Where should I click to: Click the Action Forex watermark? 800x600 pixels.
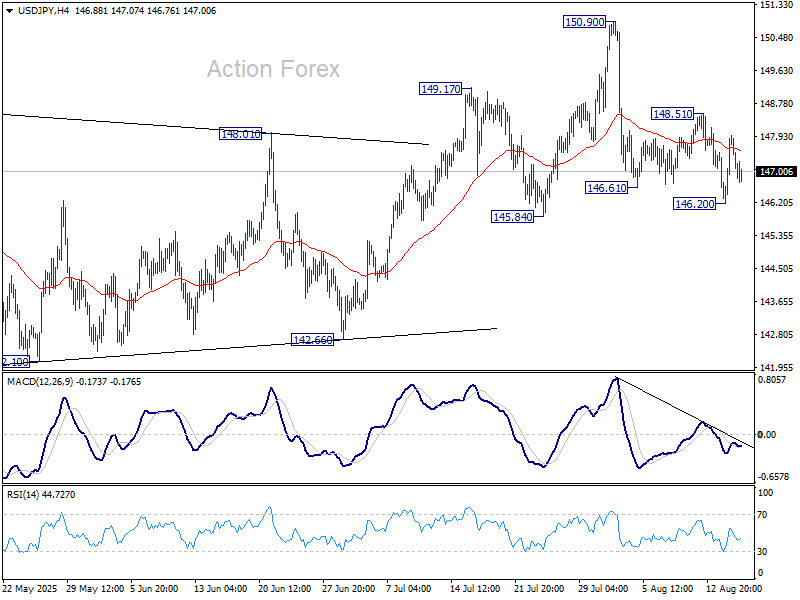273,69
